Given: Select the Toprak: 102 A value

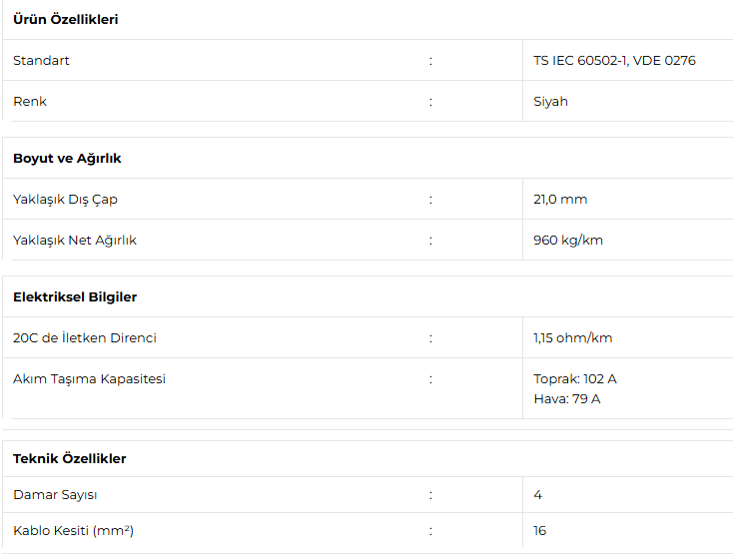Looking at the screenshot, I should coord(575,379).
